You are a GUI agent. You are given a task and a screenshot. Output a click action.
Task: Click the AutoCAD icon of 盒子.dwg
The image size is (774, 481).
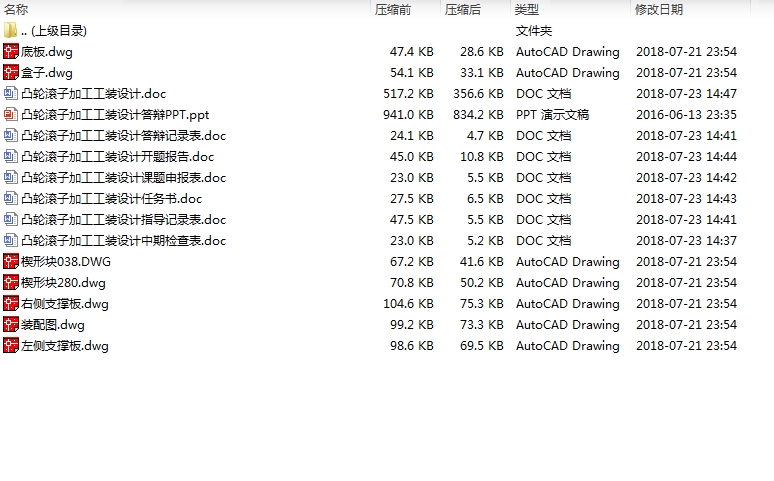click(x=10, y=73)
